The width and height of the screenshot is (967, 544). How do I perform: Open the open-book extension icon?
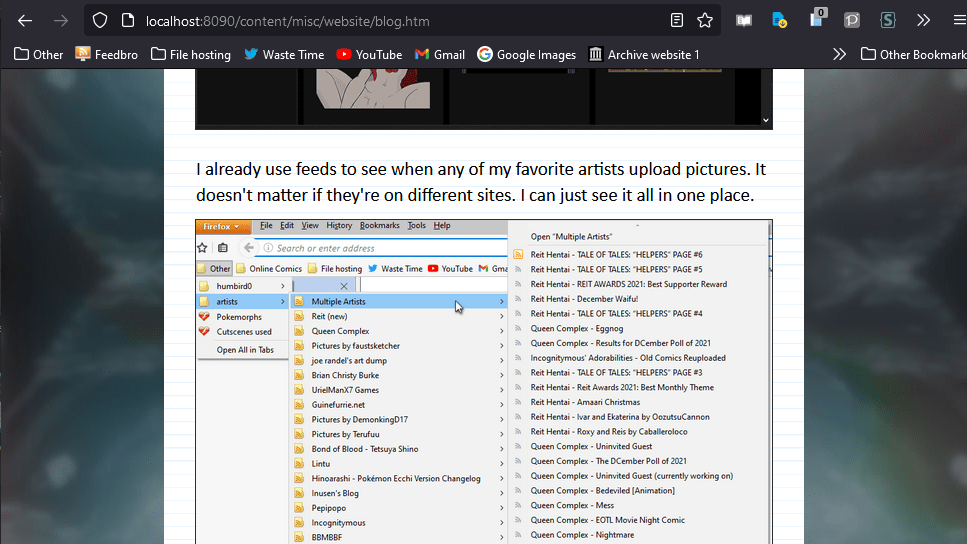744,20
